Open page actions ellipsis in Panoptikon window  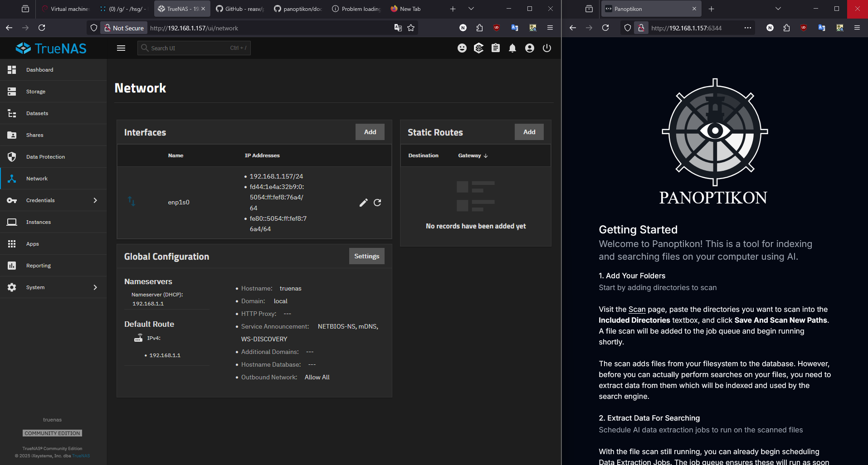pyautogui.click(x=748, y=28)
